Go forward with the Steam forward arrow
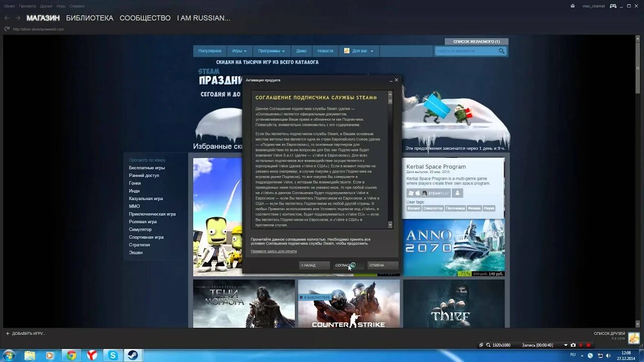Viewport: 644px width, 362px height. (18, 18)
